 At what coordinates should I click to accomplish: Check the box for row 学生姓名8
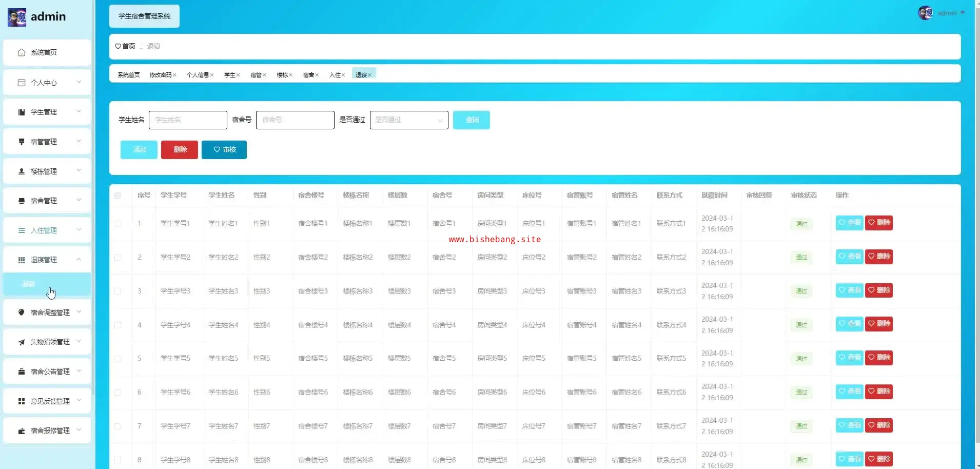click(x=118, y=460)
